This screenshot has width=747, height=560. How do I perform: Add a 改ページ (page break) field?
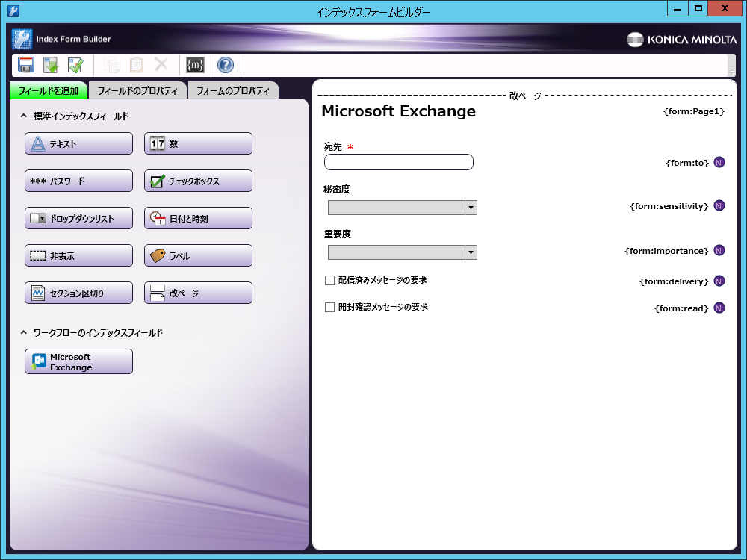pyautogui.click(x=198, y=293)
